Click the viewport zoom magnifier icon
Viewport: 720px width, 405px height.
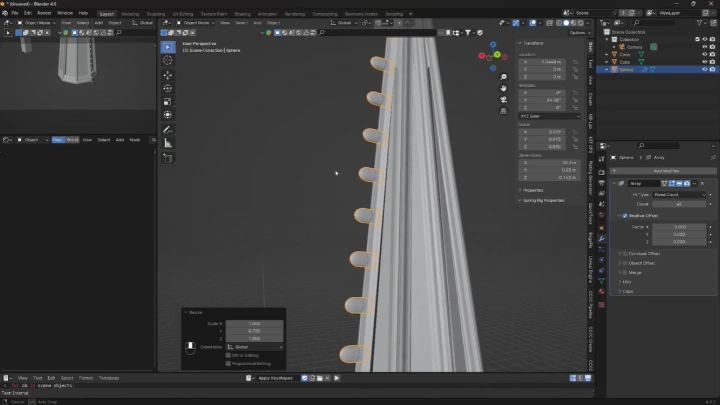coord(504,77)
